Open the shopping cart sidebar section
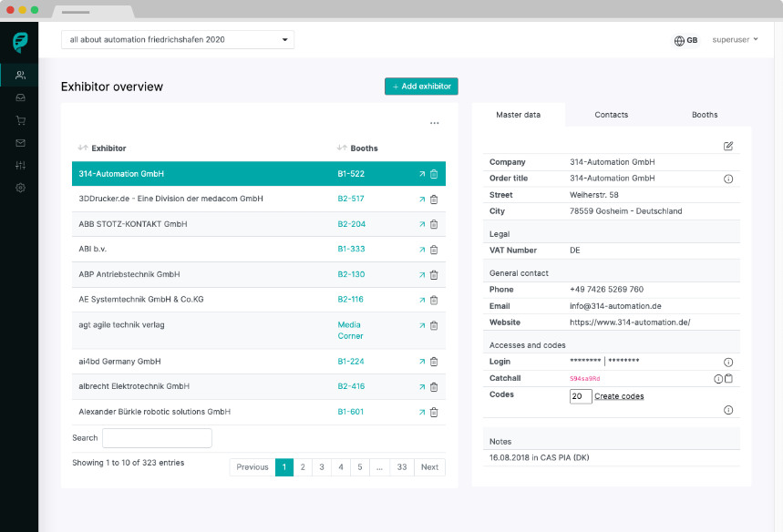Viewport: 783px width, 532px height. tap(20, 120)
